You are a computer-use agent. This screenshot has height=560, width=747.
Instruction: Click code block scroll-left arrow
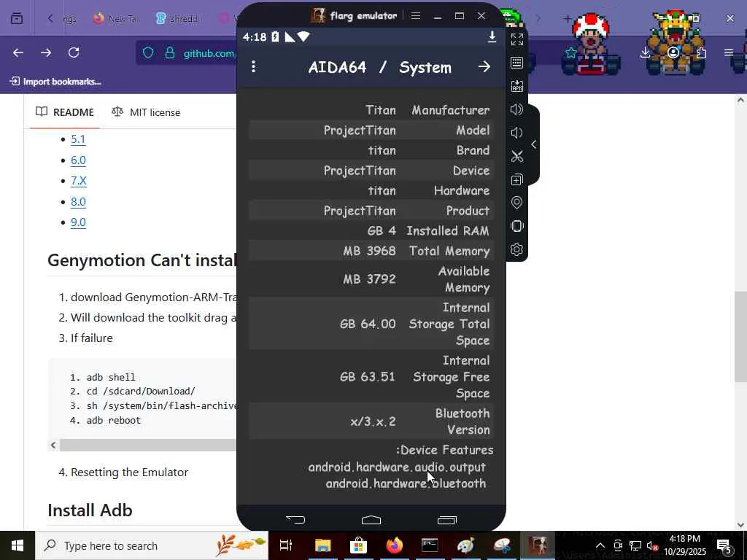(53, 446)
